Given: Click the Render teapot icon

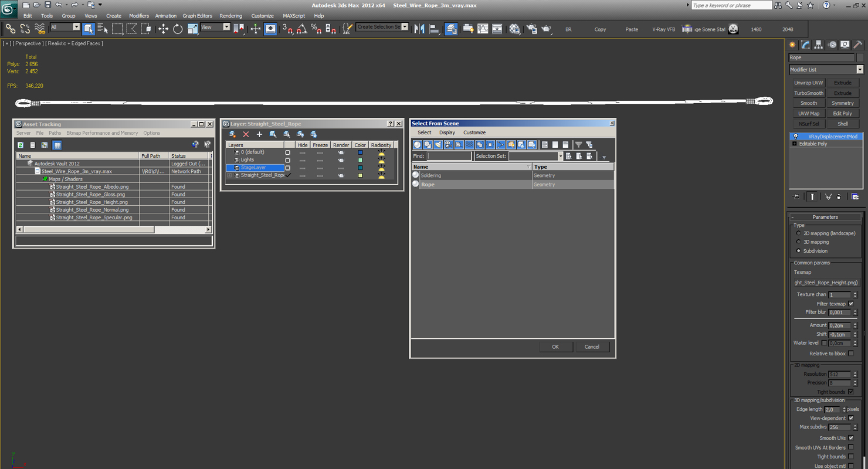Looking at the screenshot, I should click(547, 29).
